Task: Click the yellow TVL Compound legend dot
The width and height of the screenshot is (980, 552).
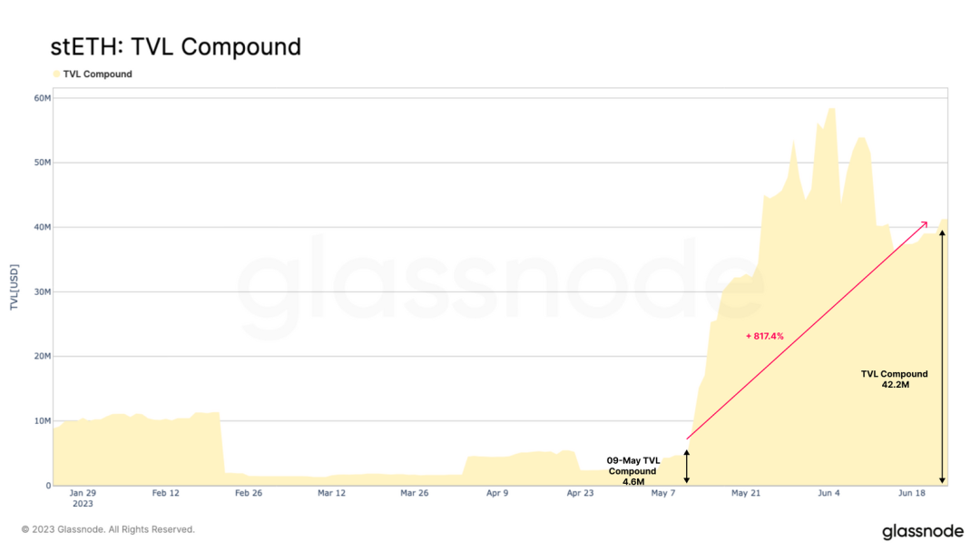Action: point(56,74)
